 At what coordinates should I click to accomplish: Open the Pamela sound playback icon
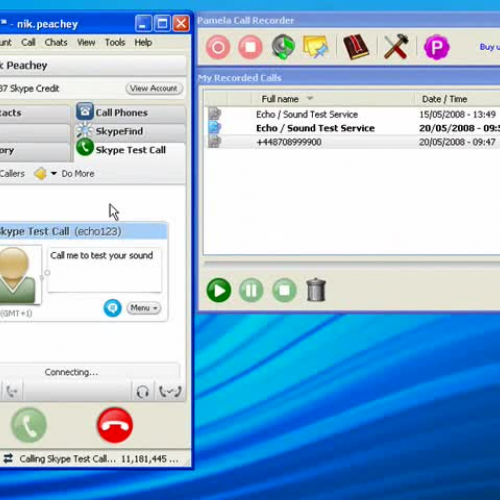[283, 47]
